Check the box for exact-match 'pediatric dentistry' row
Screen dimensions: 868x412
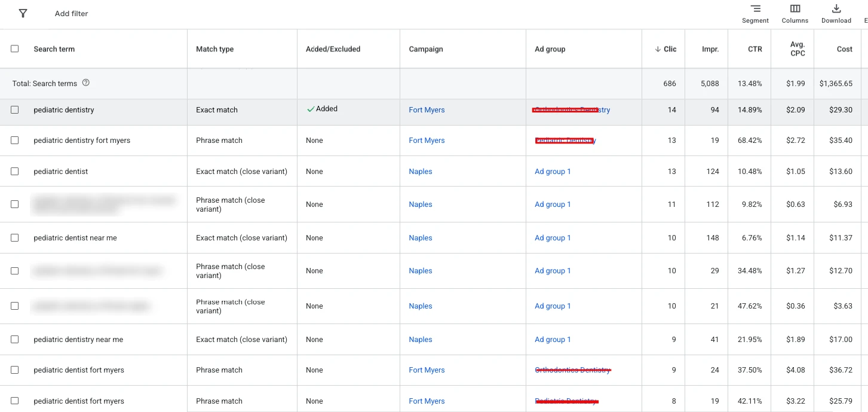[x=15, y=110]
